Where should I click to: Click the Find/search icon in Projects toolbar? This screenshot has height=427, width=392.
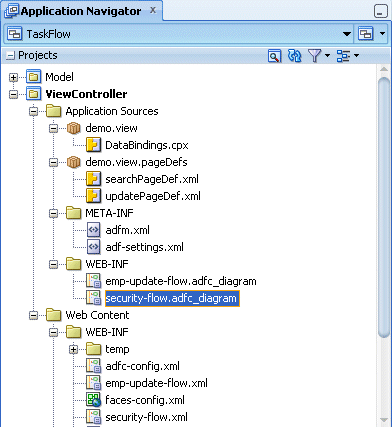coord(274,56)
